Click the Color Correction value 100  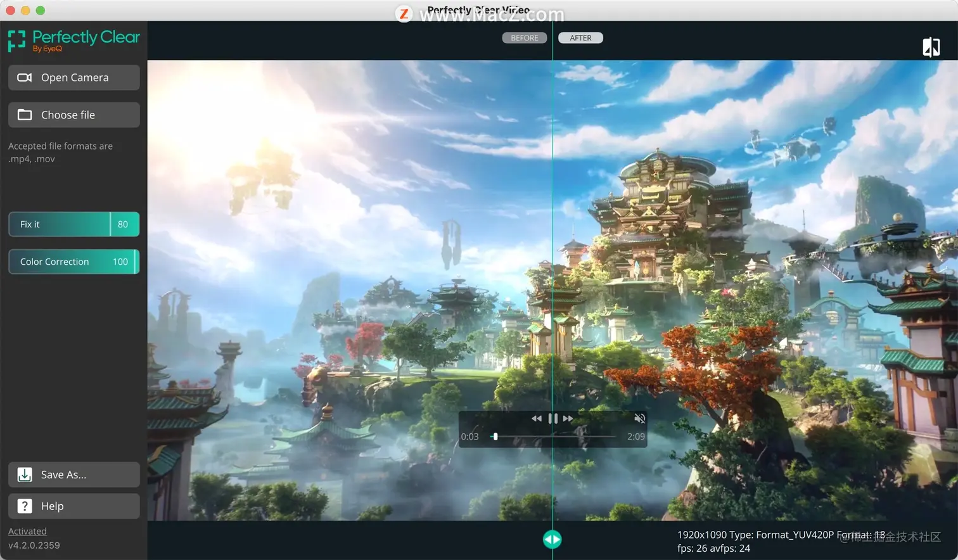pos(120,262)
